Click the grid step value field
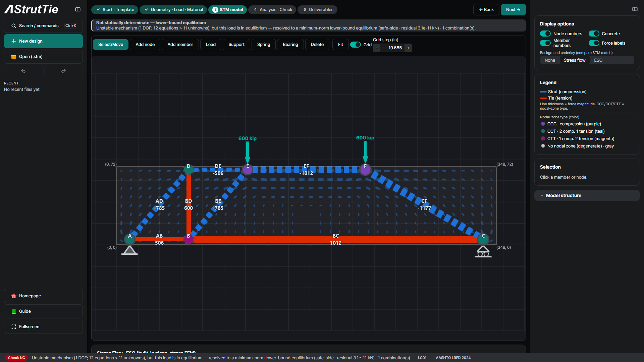Screen dimensions: 644x362 pyautogui.click(x=392, y=48)
